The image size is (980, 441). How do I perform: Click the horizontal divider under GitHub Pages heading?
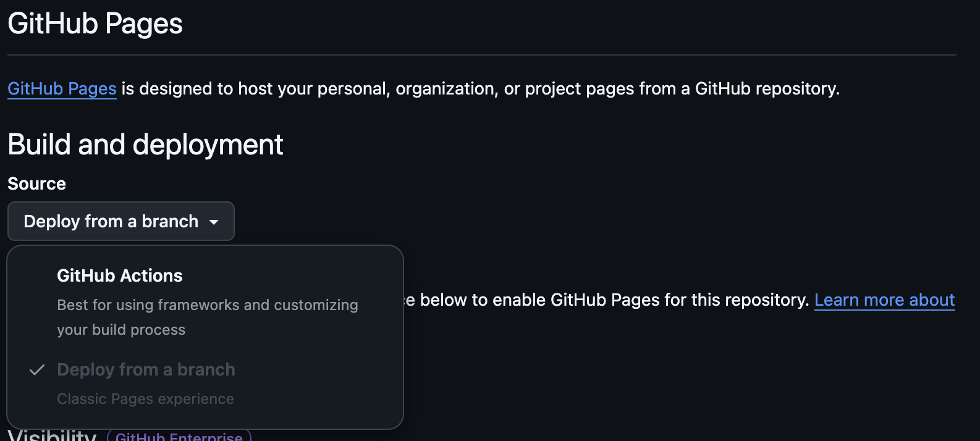pos(482,55)
